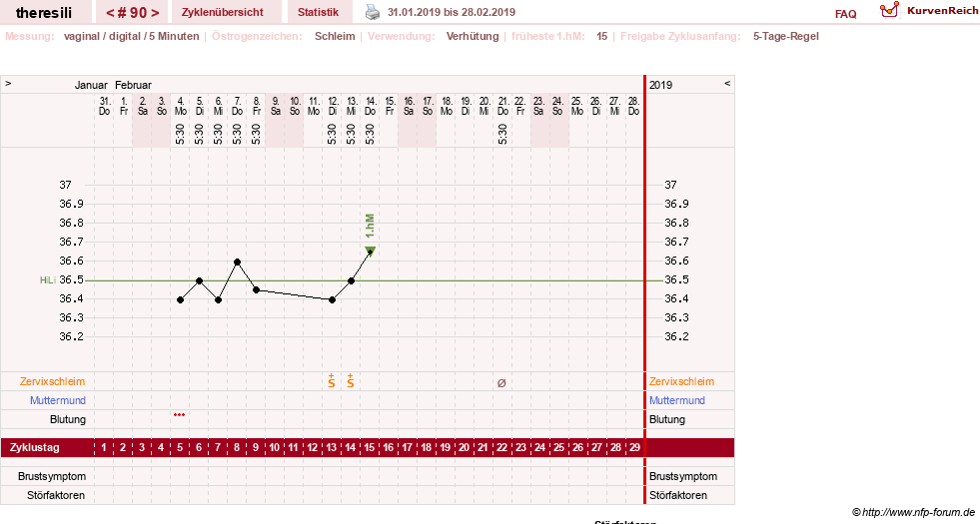The width and height of the screenshot is (980, 524).
Task: Click the ø mucus symbol on cycle day 22
Action: tap(501, 383)
